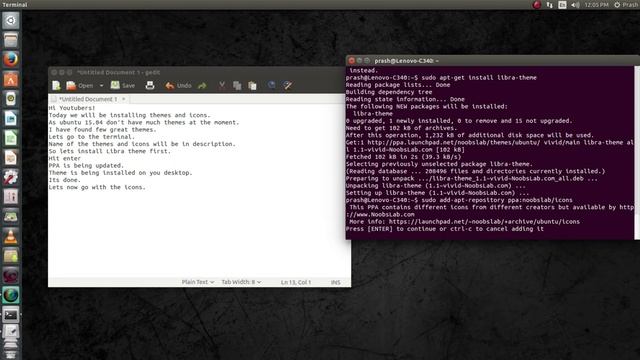The height and width of the screenshot is (360, 640).
Task: Click the 'PPA is being updated.' line
Action: (86, 165)
